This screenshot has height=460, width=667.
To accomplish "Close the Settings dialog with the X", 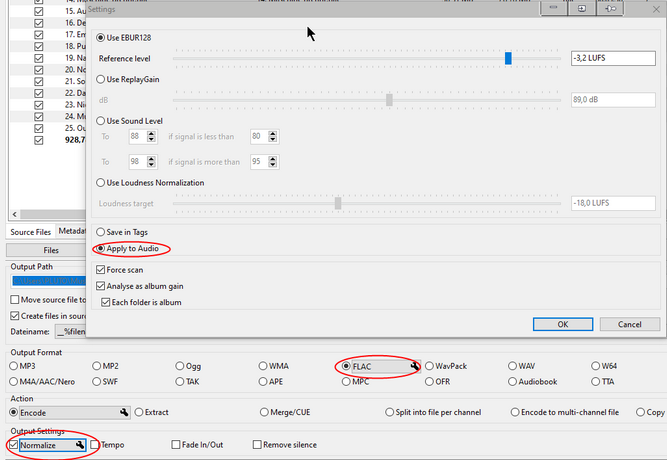I will pos(656,9).
